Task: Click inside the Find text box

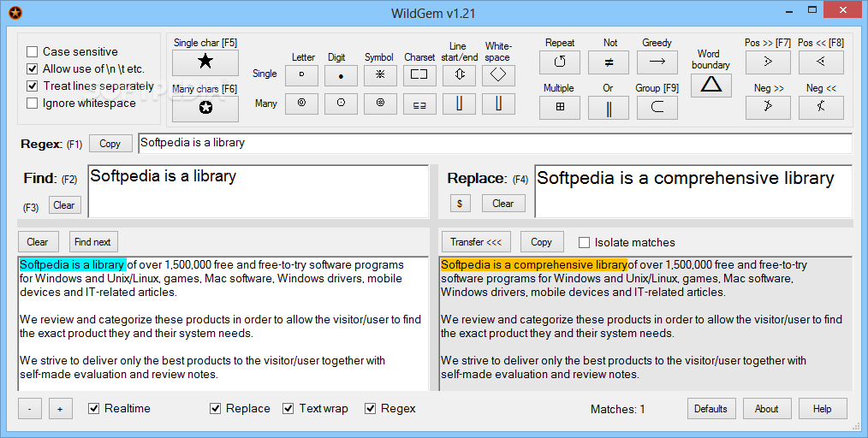Action: 259,191
